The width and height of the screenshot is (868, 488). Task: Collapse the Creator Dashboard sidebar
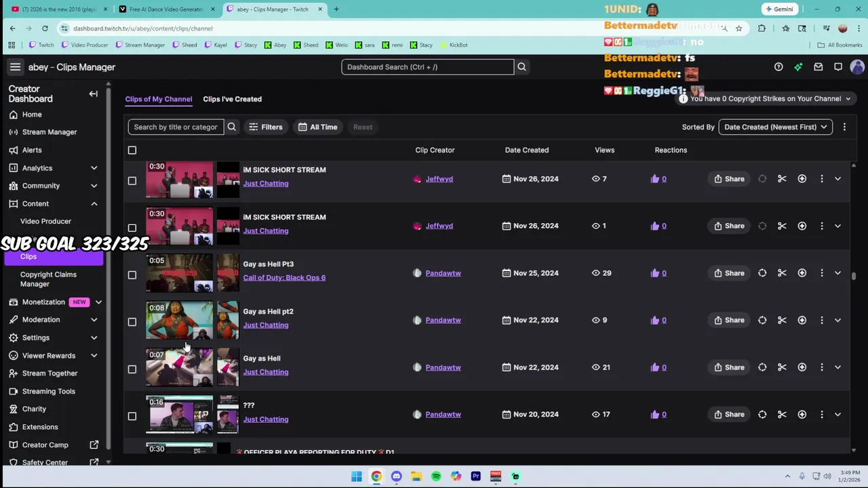pyautogui.click(x=94, y=94)
